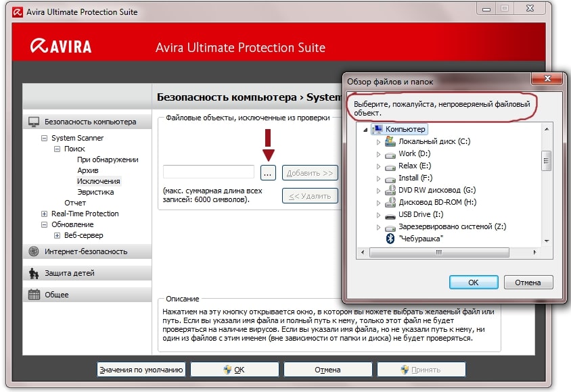
Task: Open the Безопасность компьютера section
Action: tap(87, 122)
